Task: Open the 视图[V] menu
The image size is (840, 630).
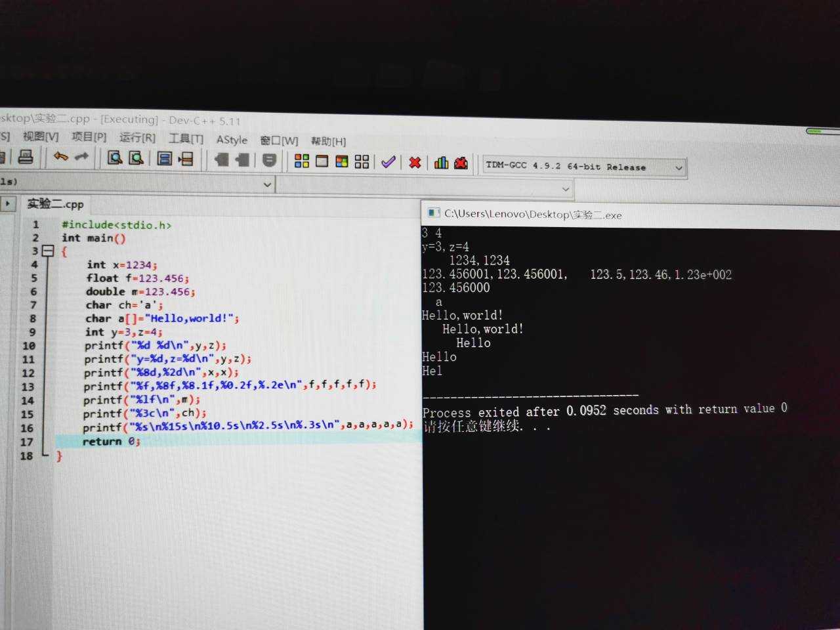Action: pyautogui.click(x=41, y=136)
